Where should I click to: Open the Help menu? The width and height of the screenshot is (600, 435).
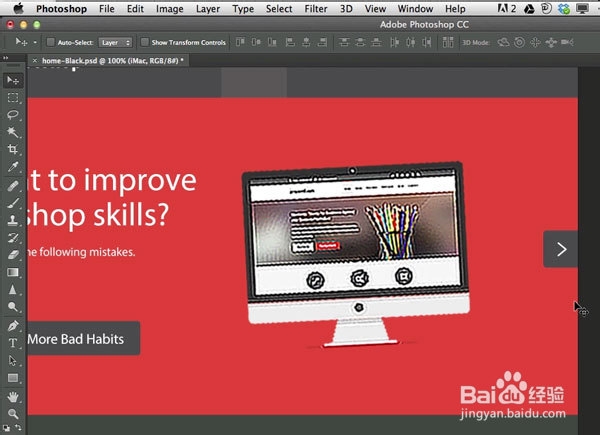point(455,8)
